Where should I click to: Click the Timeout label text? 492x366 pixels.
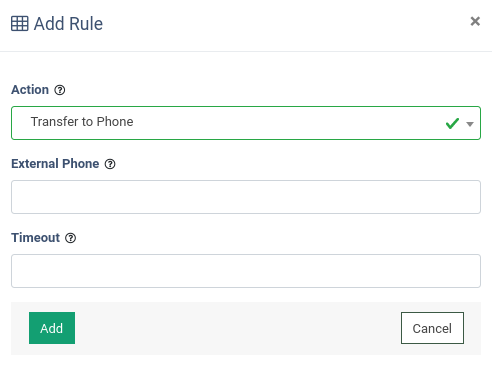coord(36,238)
